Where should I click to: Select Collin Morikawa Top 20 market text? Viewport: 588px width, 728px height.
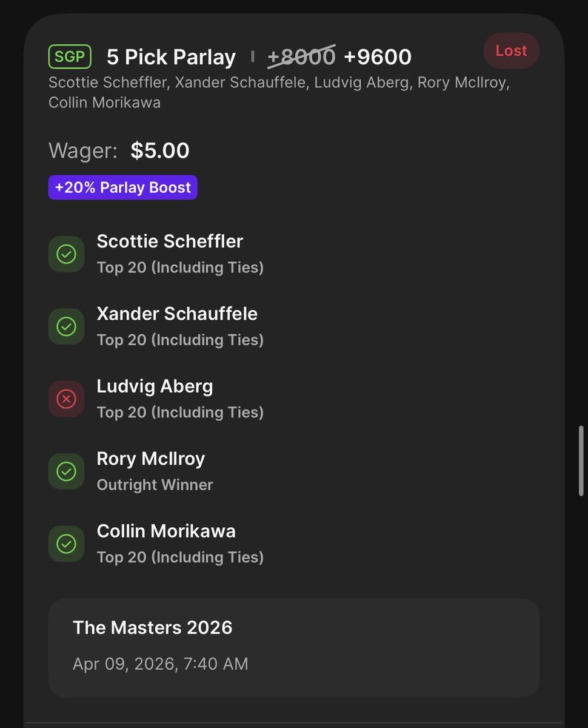pyautogui.click(x=180, y=557)
